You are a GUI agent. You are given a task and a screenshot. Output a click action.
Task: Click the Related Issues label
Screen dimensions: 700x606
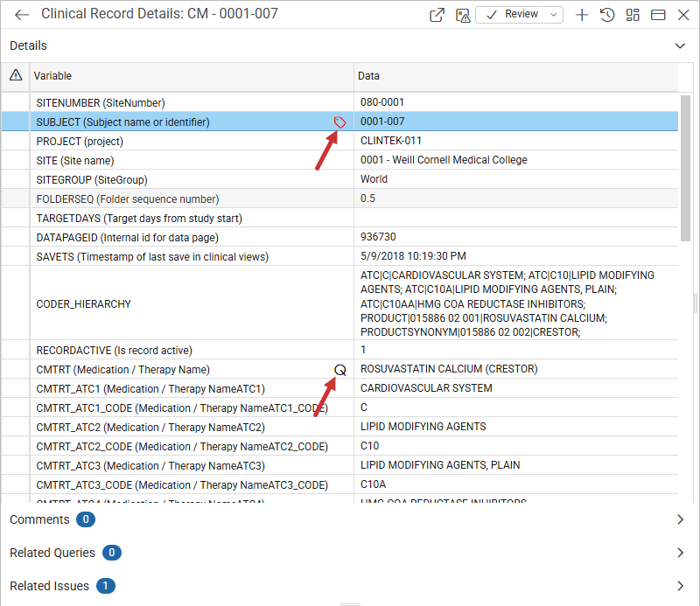point(49,586)
